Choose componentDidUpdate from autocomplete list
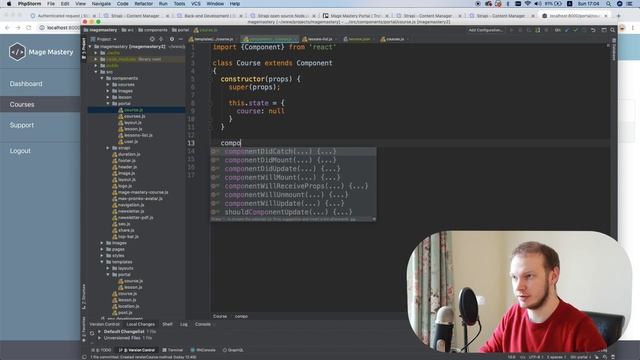The height and width of the screenshot is (360, 640). click(293, 169)
